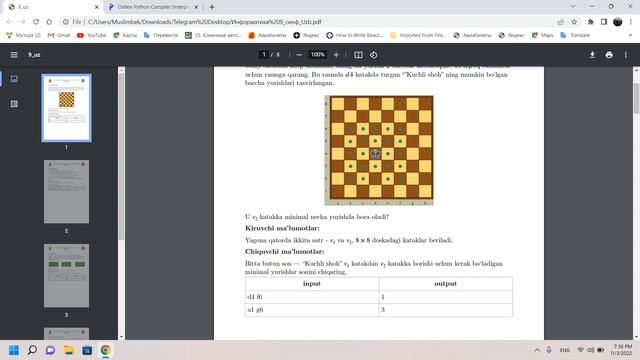Select page 3 thumbnail
This screenshot has width=640, height=360.
pos(67,276)
